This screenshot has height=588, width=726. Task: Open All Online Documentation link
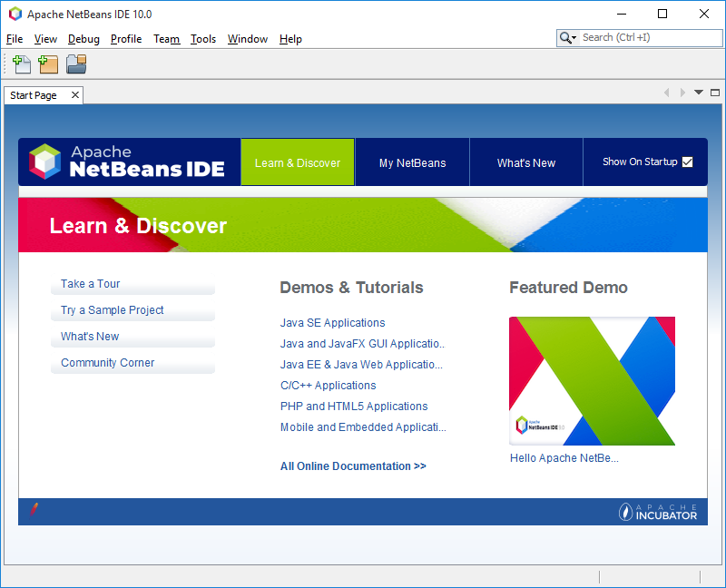tap(353, 466)
